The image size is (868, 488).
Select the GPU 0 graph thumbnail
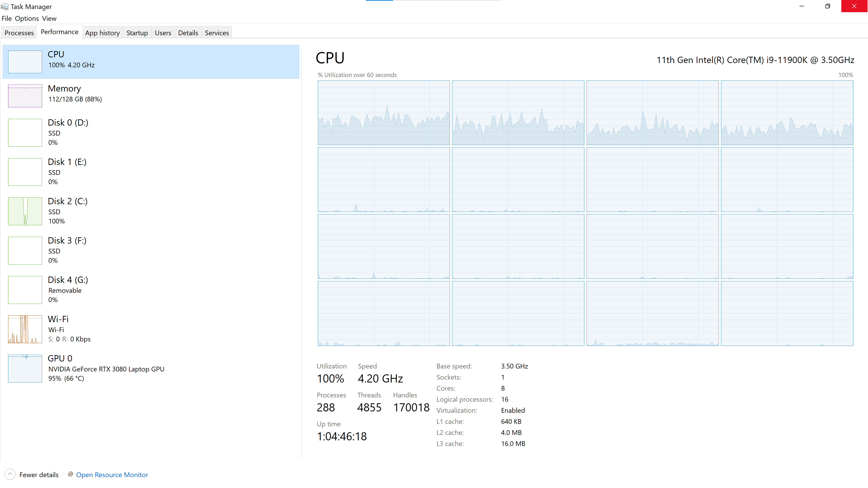coord(25,368)
